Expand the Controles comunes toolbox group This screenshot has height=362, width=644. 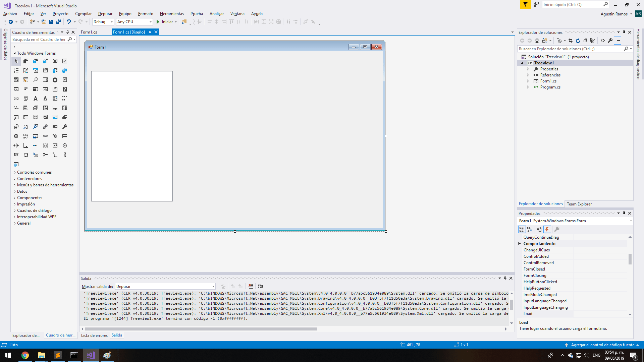click(15, 172)
